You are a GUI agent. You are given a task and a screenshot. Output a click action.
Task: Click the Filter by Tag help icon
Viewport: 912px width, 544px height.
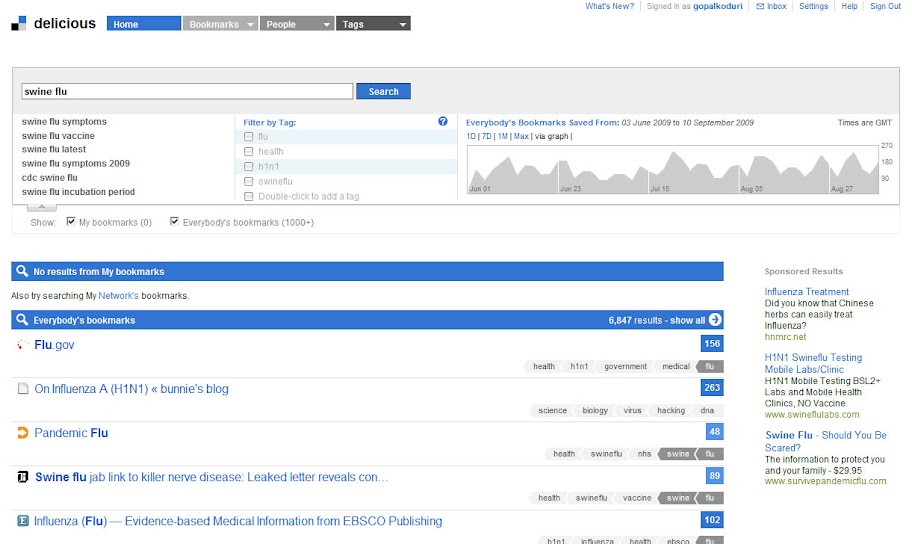pos(443,122)
